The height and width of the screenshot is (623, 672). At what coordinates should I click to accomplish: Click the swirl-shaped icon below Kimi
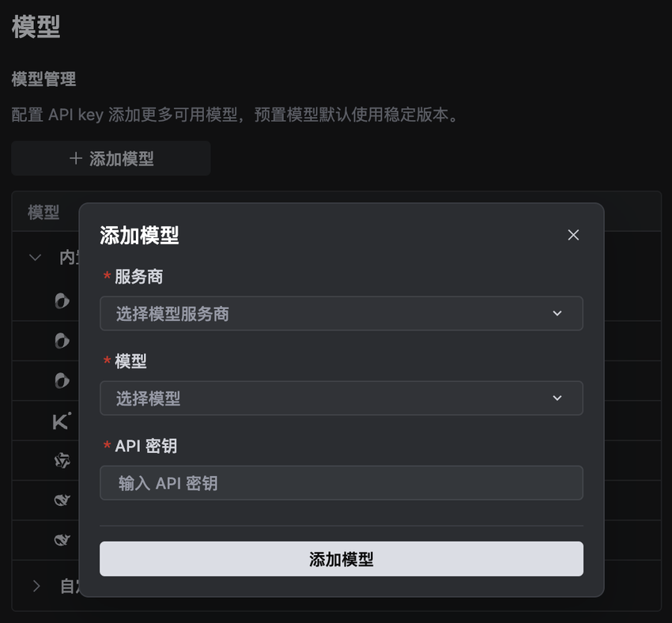[x=62, y=460]
